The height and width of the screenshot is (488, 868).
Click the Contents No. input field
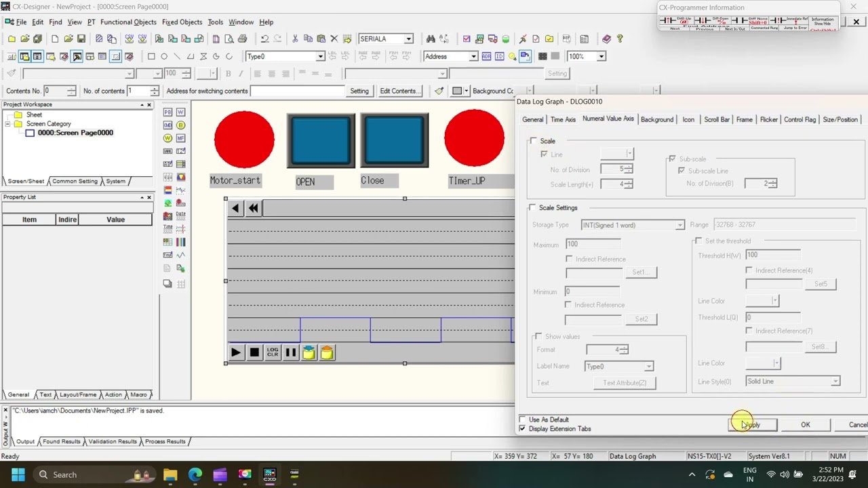[55, 91]
